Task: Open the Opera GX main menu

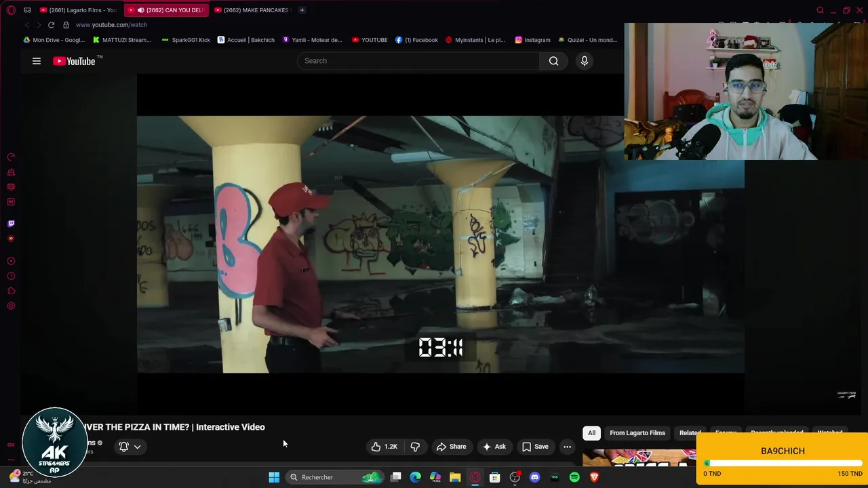Action: coord(11,10)
